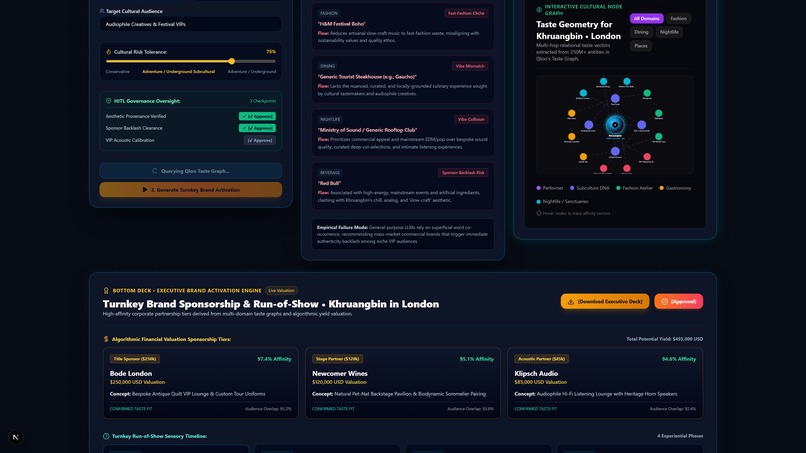806x453 pixels.
Task: Click the Fast-Fashion Cliché tag
Action: click(x=466, y=13)
